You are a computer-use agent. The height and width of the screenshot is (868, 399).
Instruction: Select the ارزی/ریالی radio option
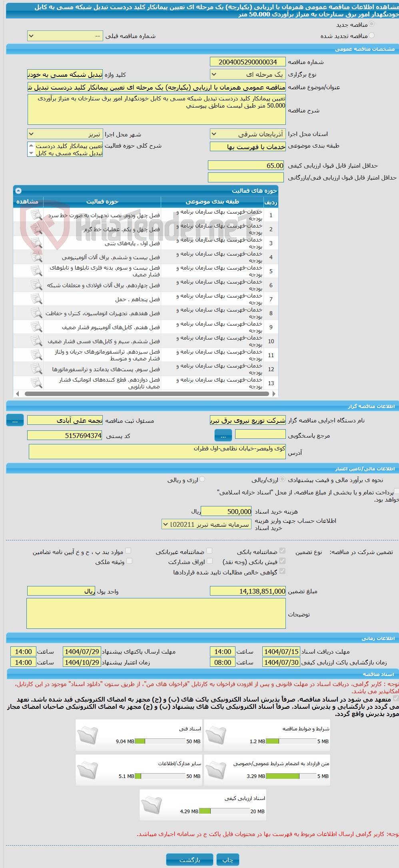(x=283, y=479)
